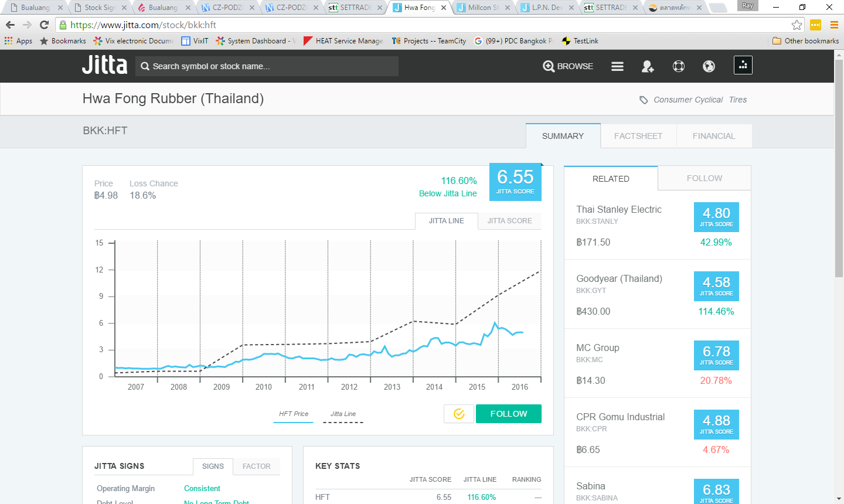Switch to the Millcon St browser tab
844x504 pixels.
coord(484,8)
